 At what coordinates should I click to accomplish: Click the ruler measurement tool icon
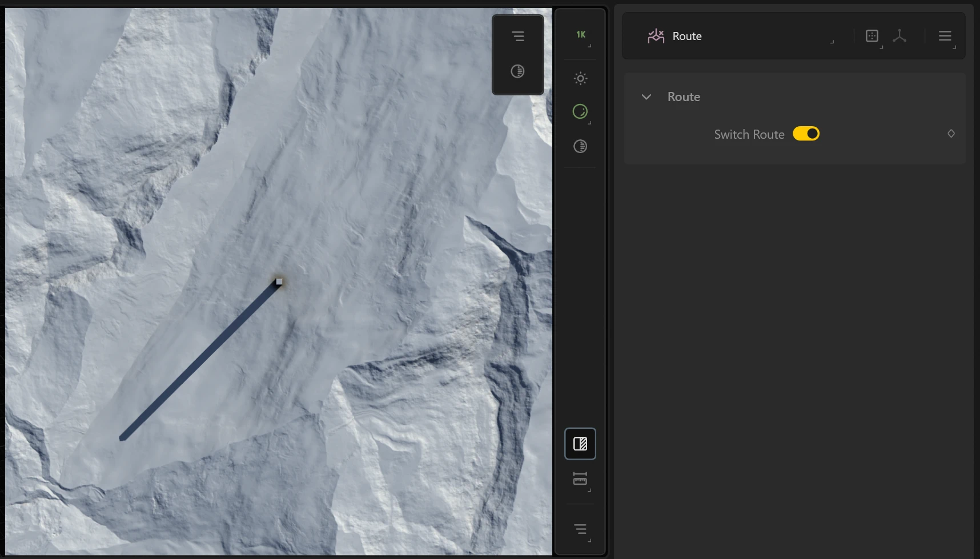tap(580, 479)
